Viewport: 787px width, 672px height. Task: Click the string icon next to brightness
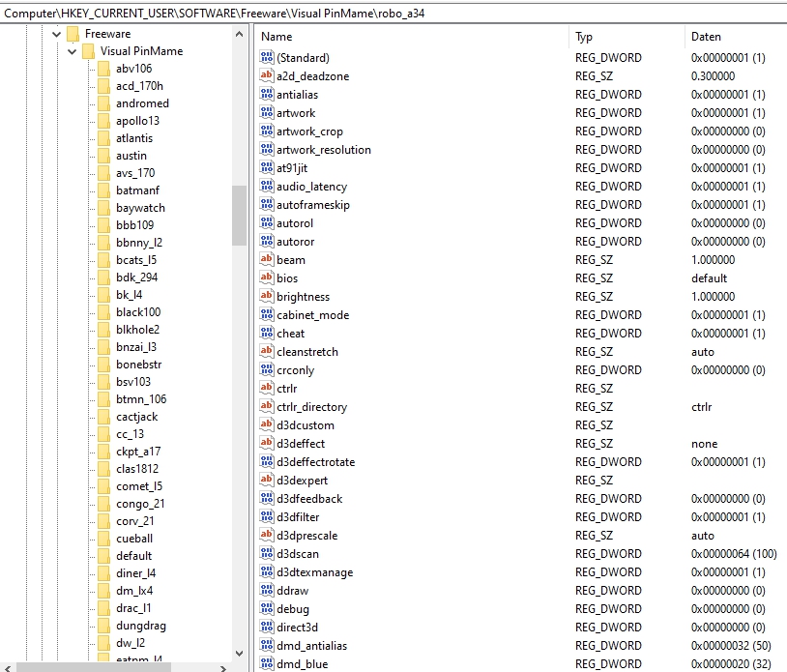267,296
